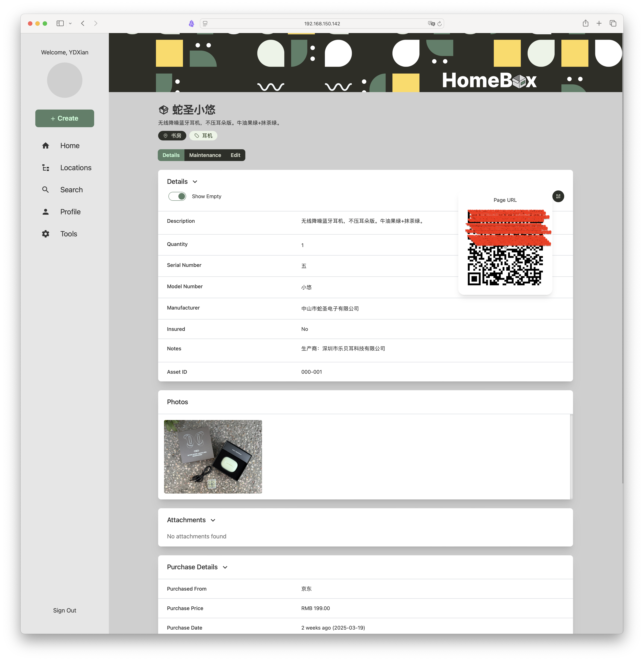The image size is (644, 661).
Task: Collapse the Attachments section chevron
Action: 213,520
